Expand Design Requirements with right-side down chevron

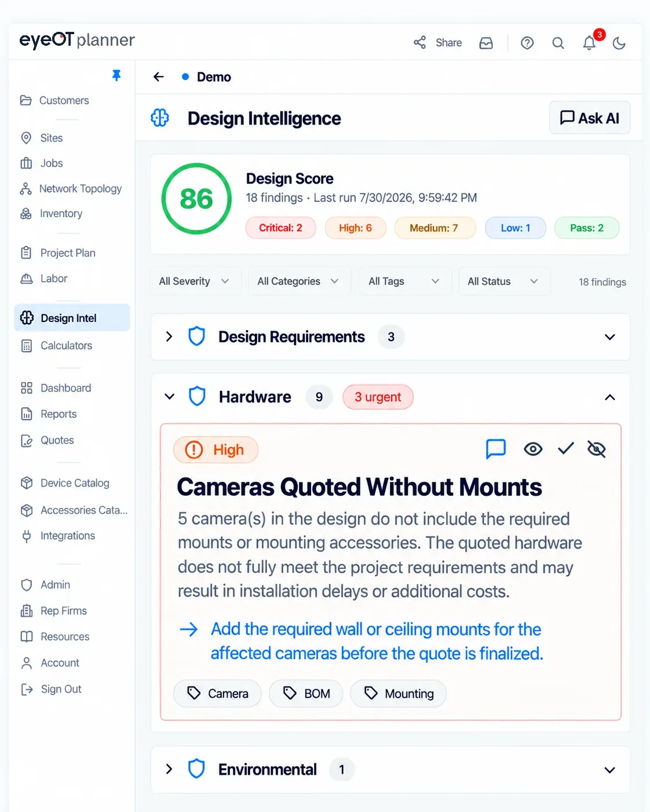click(x=609, y=337)
